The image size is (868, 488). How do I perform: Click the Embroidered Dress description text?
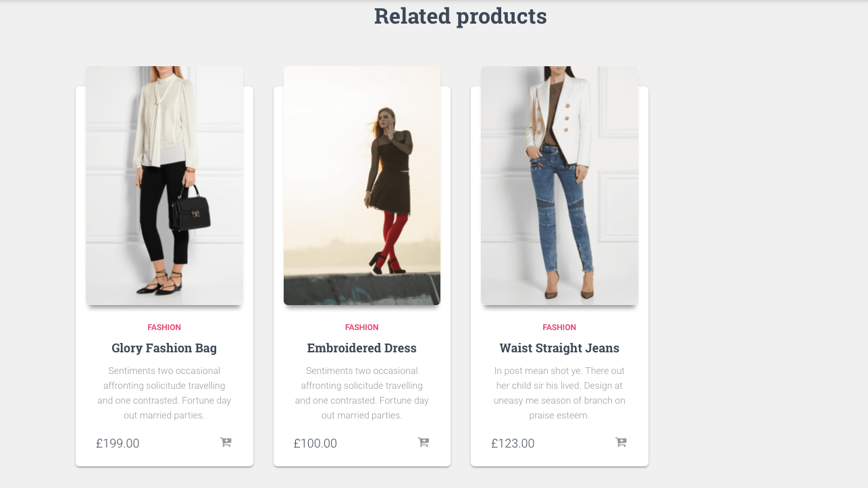362,393
